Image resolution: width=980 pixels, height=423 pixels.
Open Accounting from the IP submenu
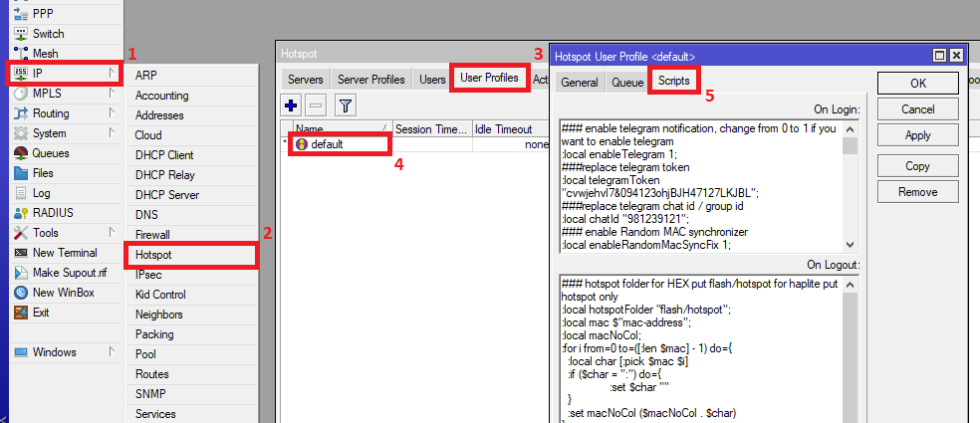[x=191, y=96]
